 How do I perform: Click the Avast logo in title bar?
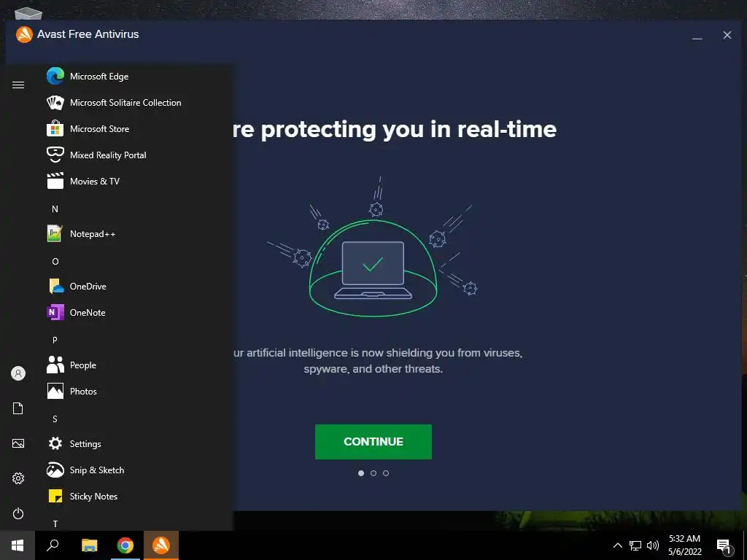click(x=24, y=34)
